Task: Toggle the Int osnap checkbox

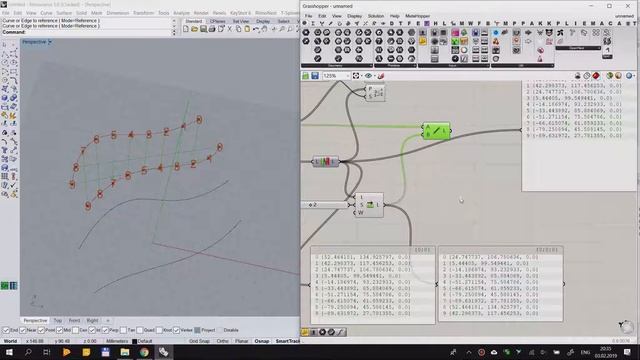Action: tap(92, 330)
